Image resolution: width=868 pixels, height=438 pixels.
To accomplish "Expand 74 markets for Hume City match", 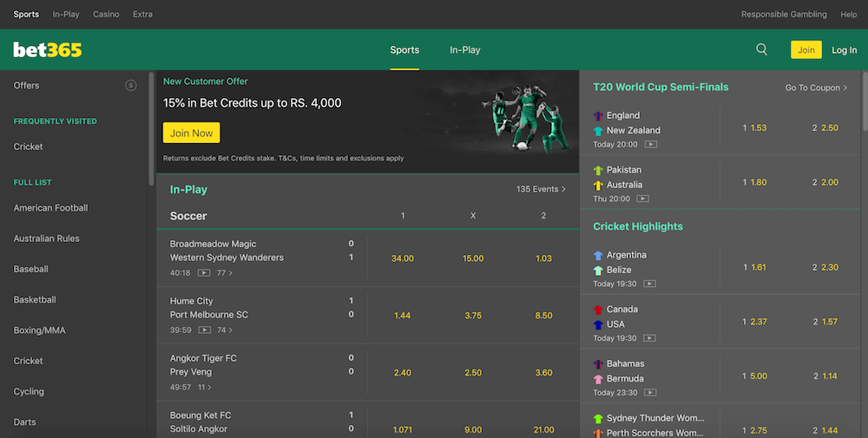I will pyautogui.click(x=224, y=330).
